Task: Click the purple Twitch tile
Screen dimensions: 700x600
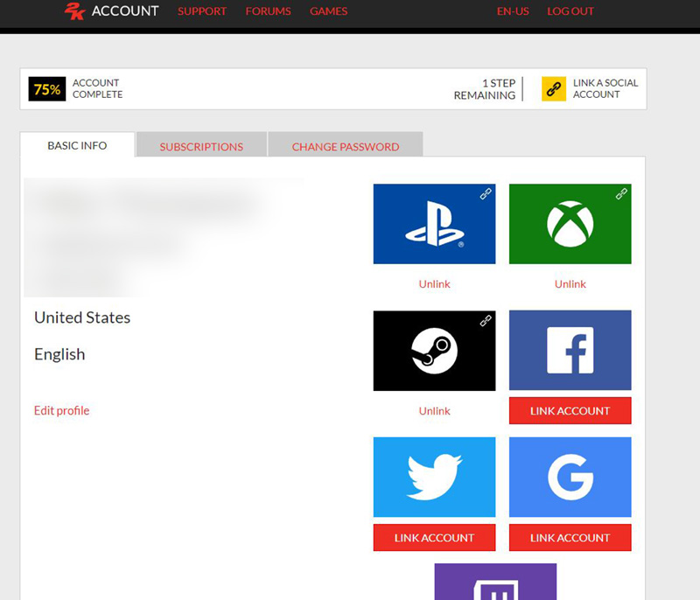Action: pyautogui.click(x=495, y=583)
